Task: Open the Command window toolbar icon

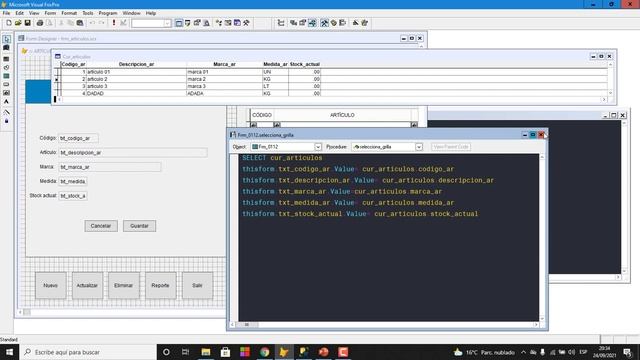Action: pos(179,23)
